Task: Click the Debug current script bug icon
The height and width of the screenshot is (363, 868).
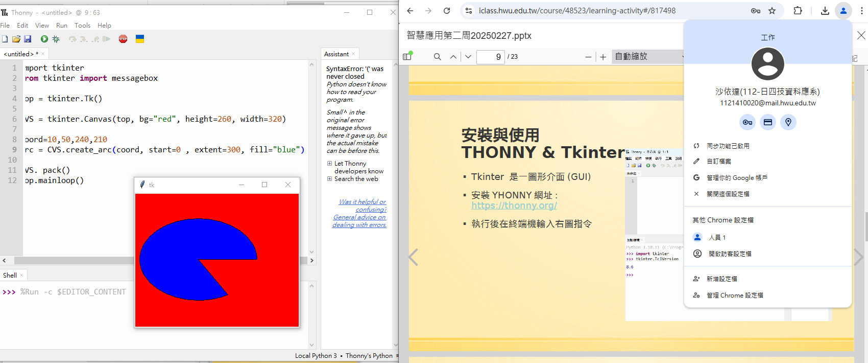Action: coord(56,39)
